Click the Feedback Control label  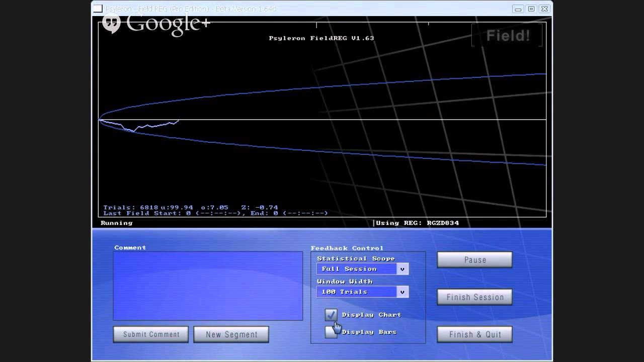tap(347, 248)
